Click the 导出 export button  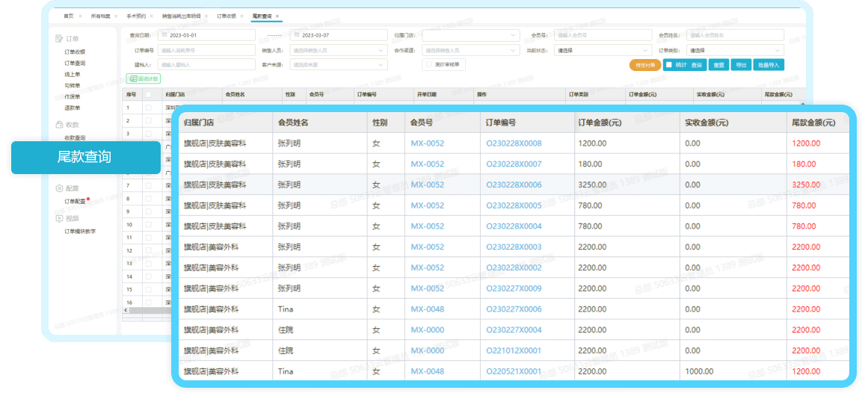click(741, 65)
